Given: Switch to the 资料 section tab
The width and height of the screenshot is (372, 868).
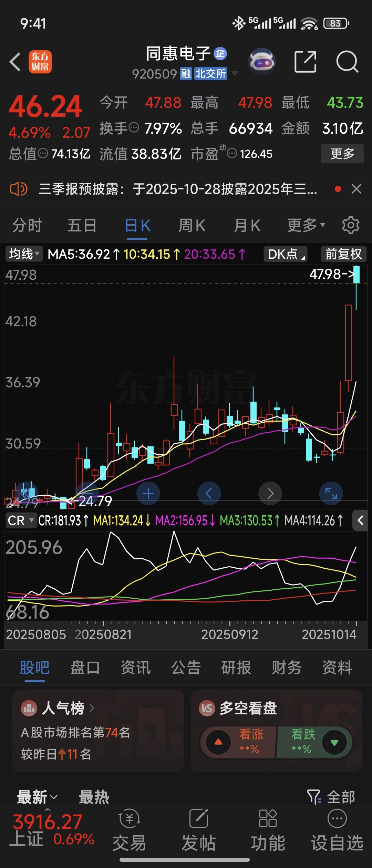Looking at the screenshot, I should point(337,668).
